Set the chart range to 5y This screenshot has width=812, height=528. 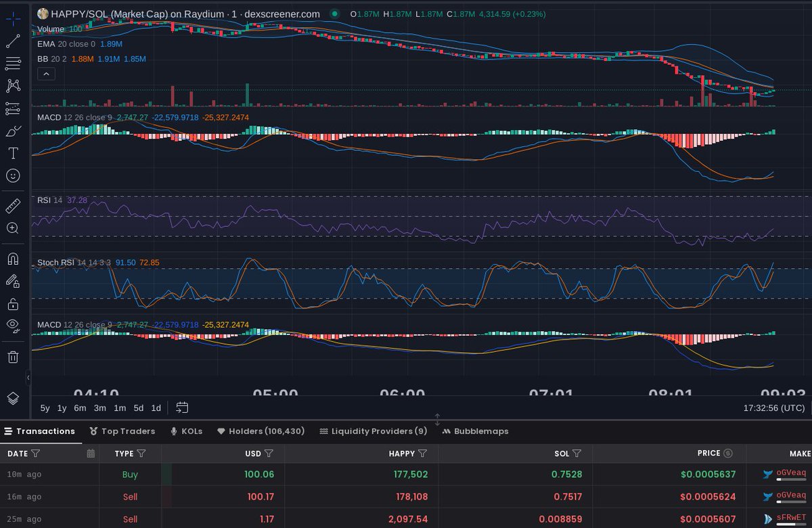(x=45, y=408)
